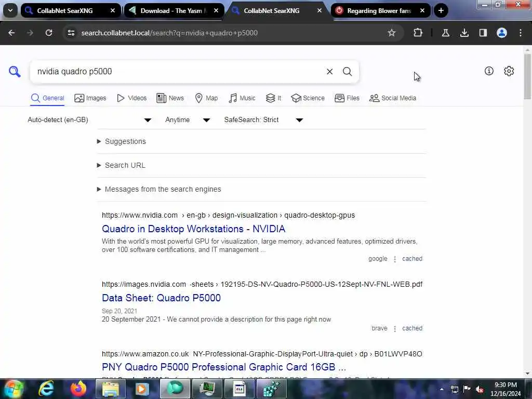Expand the Suggestions section
This screenshot has width=532, height=399.
(x=122, y=141)
